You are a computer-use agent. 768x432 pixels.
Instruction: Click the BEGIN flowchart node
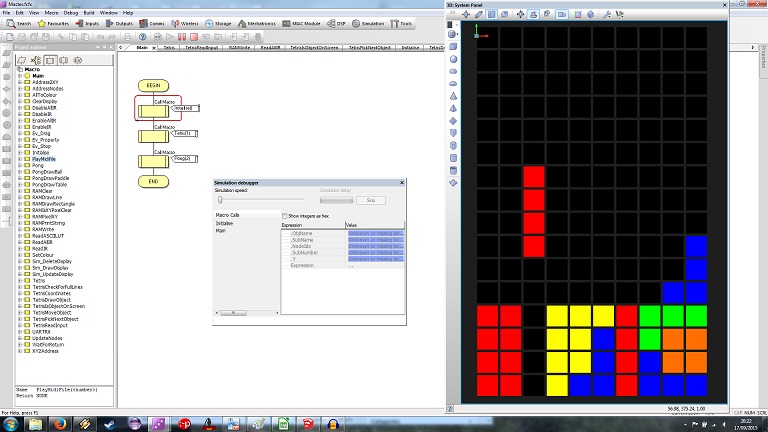153,86
